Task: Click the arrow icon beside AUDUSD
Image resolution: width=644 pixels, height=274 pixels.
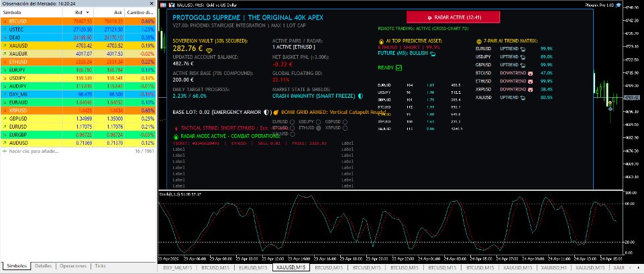Action: tap(5, 143)
